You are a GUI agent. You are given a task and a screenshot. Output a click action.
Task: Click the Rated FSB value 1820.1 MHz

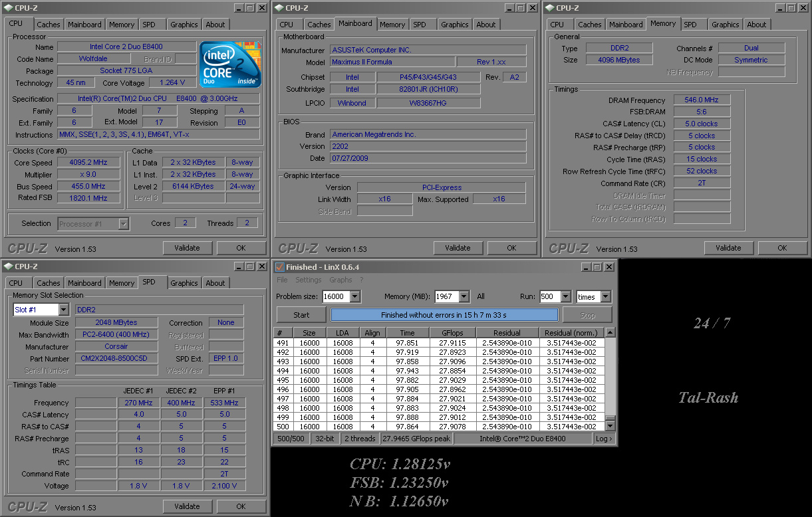pos(89,198)
